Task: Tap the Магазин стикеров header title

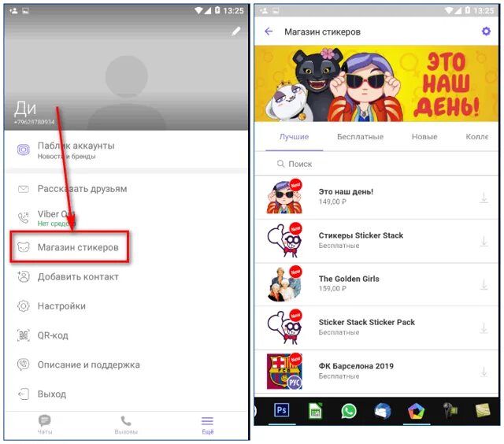Action: [322, 31]
